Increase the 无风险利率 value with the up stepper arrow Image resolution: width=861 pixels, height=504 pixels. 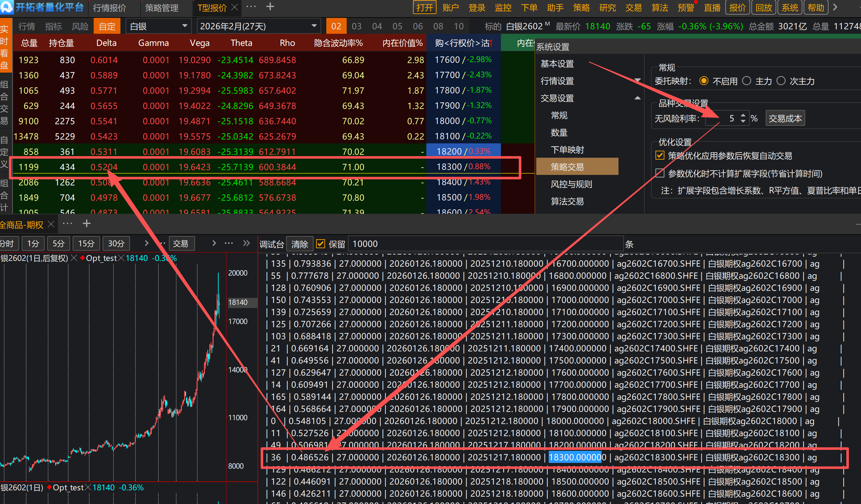743,116
